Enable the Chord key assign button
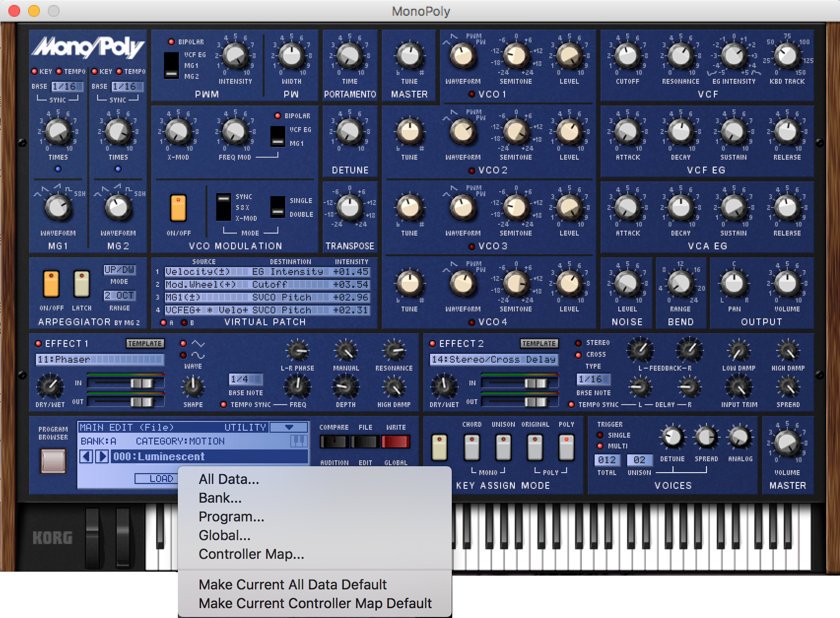 (471, 447)
